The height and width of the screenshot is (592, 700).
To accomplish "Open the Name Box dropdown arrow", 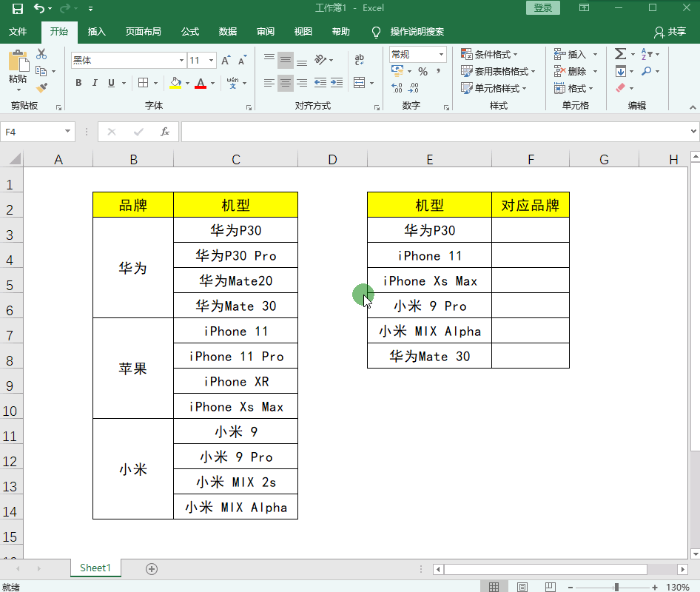I will [67, 131].
